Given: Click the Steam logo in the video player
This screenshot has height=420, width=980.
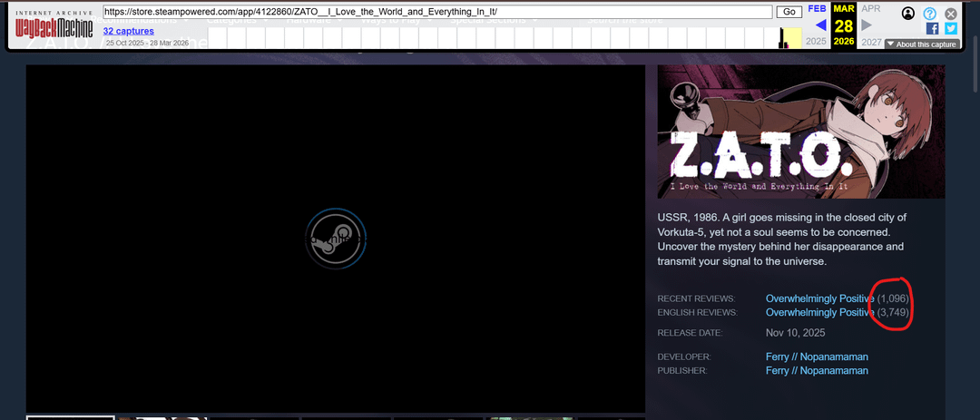Looking at the screenshot, I should point(335,239).
